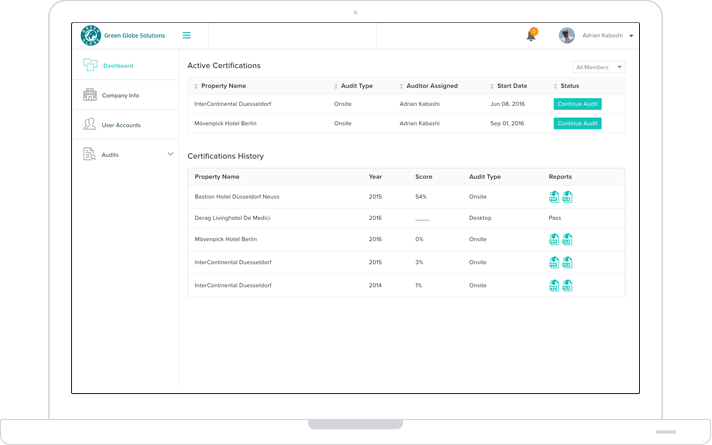Continue Audit for Mövenpick Hotel Berlin
This screenshot has height=445, width=712.
coord(578,124)
